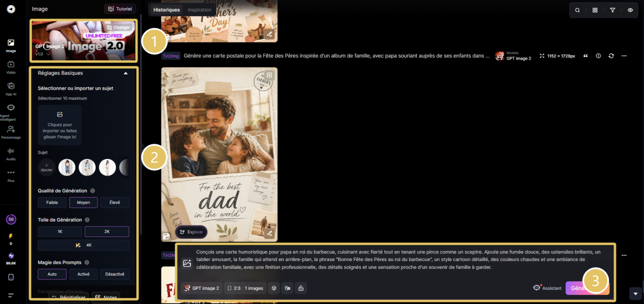Viewport: 644px width, 304px height.
Task: Open the Audio section
Action: coord(11,154)
